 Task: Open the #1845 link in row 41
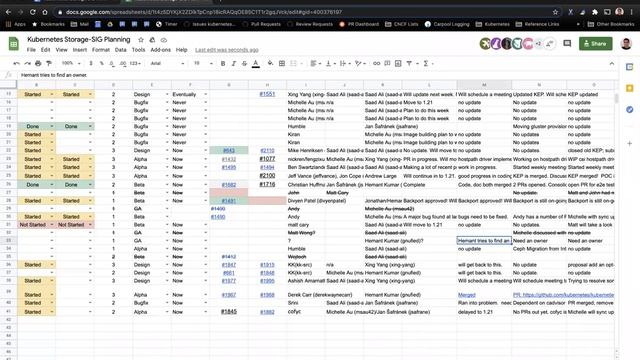[229, 311]
